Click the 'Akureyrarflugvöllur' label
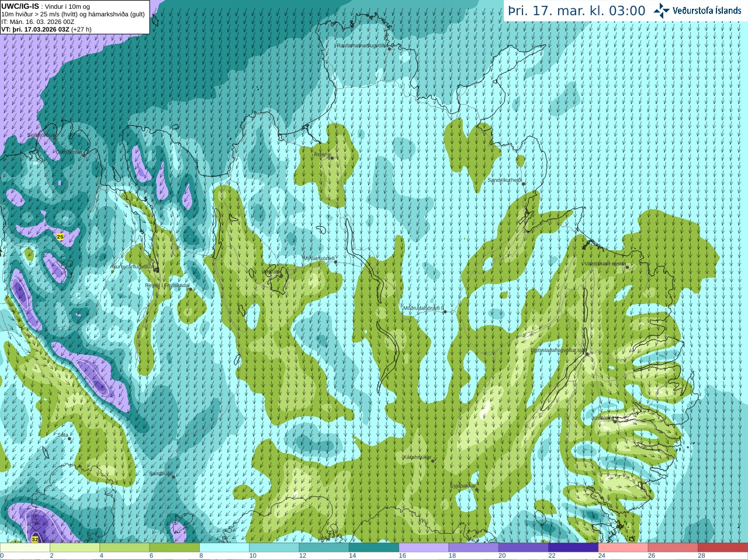This screenshot has height=560, width=748. click(x=133, y=267)
